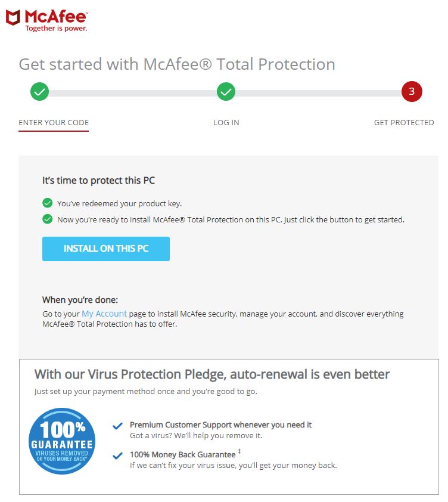This screenshot has width=448, height=502.
Task: Click blue checkmark next to Money Back Guarantee
Action: click(118, 455)
